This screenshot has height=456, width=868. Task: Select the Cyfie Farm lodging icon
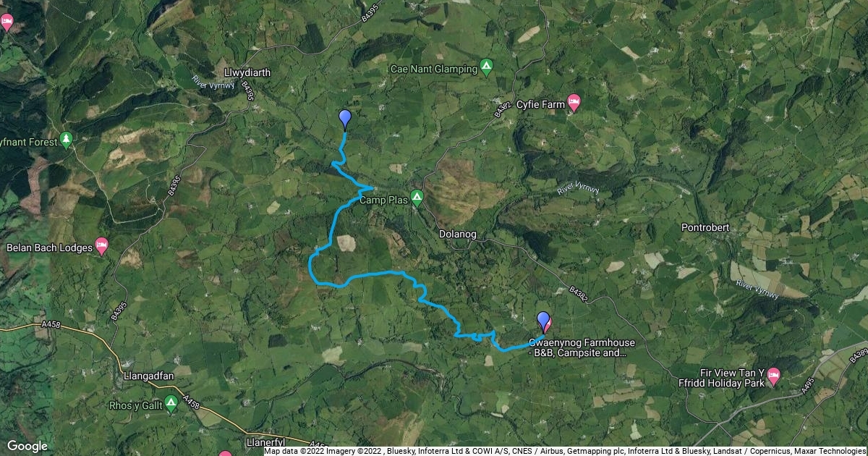click(x=574, y=103)
